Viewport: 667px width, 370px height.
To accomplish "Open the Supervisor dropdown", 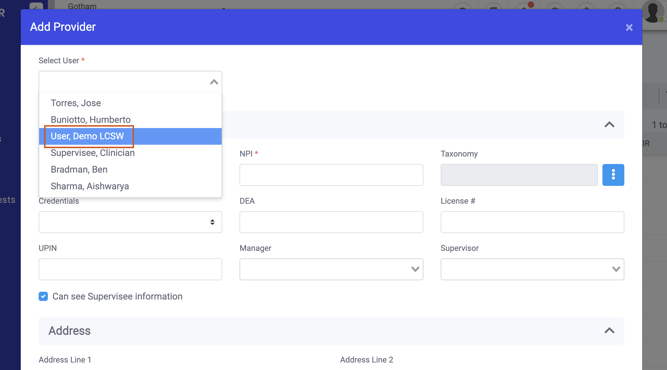I will [x=532, y=269].
